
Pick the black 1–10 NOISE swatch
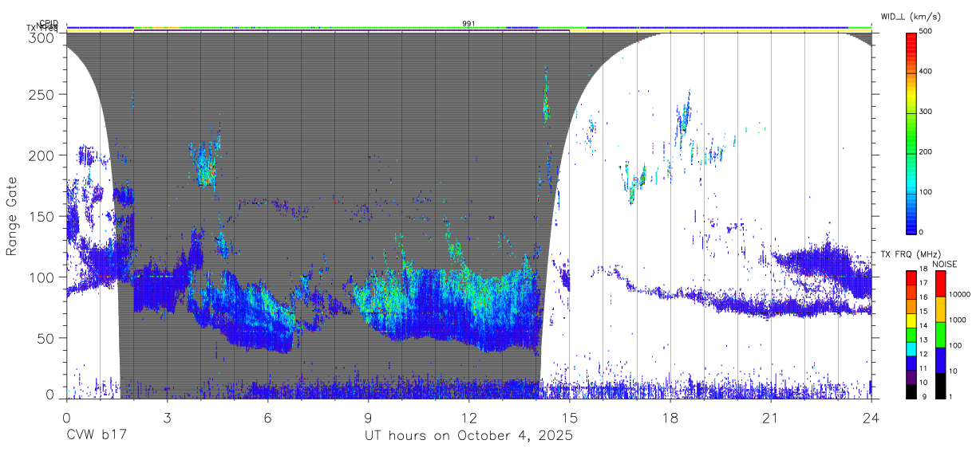coord(940,386)
